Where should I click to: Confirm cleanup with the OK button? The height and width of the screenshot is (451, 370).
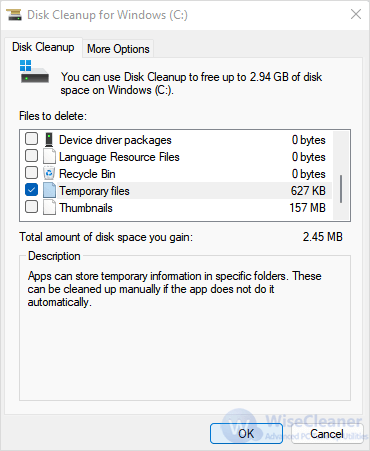[x=246, y=434]
